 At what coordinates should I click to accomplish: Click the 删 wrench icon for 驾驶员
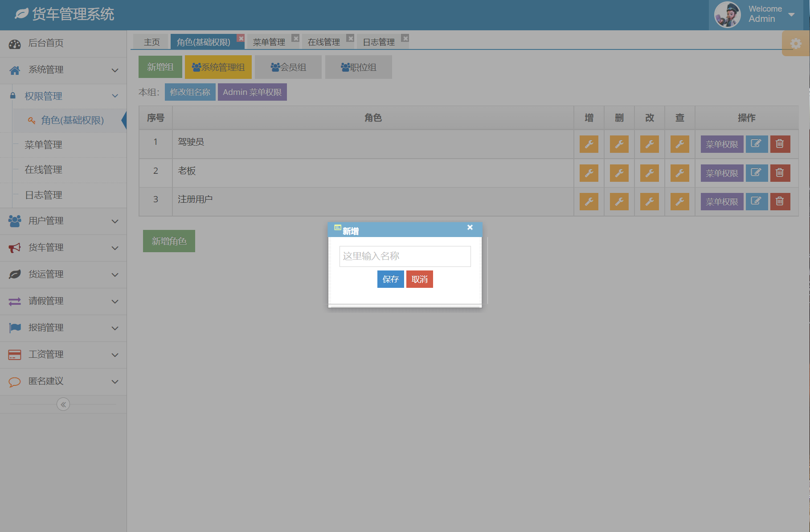(x=619, y=144)
